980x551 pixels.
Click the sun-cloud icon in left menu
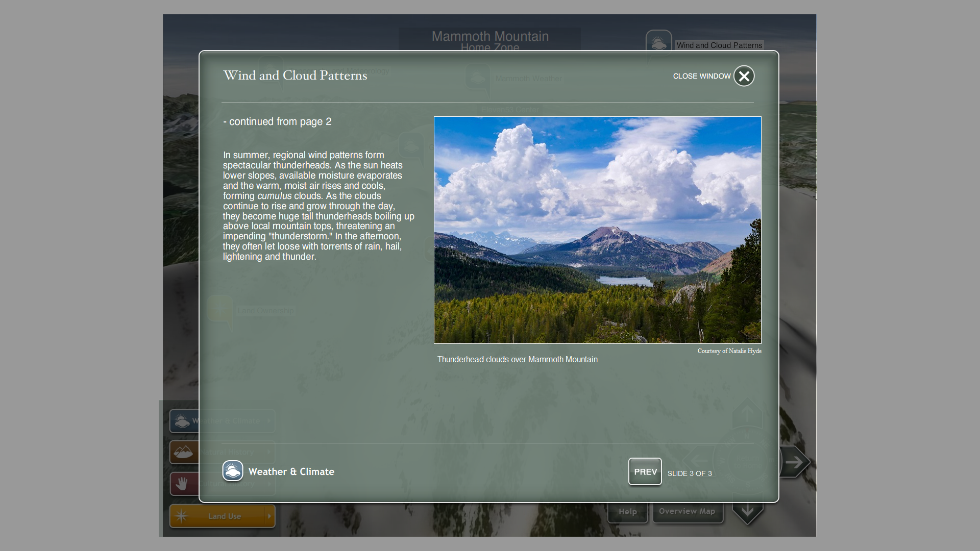(x=182, y=421)
